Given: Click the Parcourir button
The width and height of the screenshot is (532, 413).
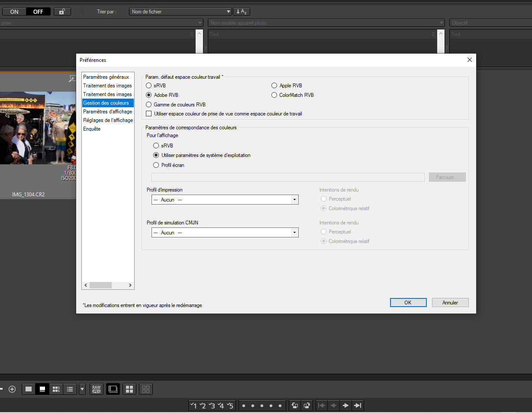Looking at the screenshot, I should tap(447, 177).
